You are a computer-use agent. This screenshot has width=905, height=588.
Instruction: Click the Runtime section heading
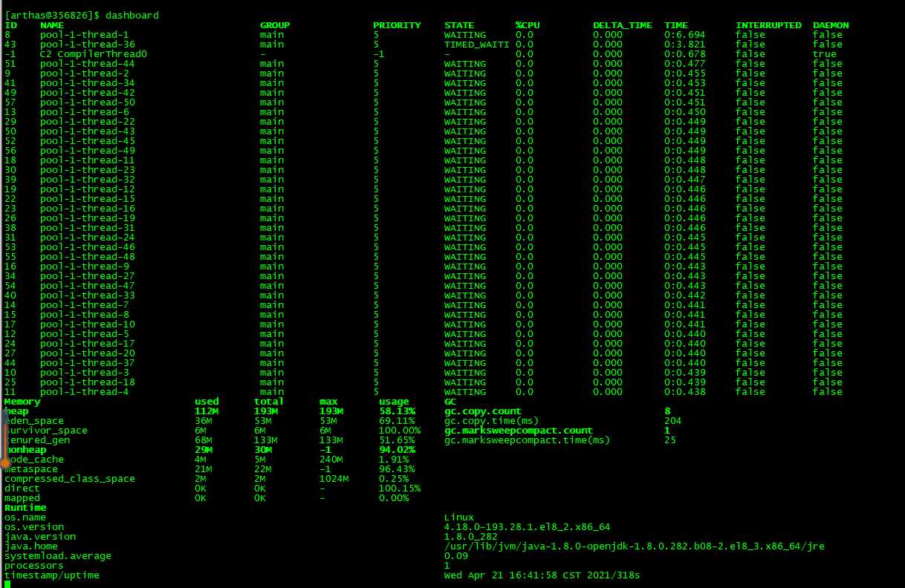(25, 508)
